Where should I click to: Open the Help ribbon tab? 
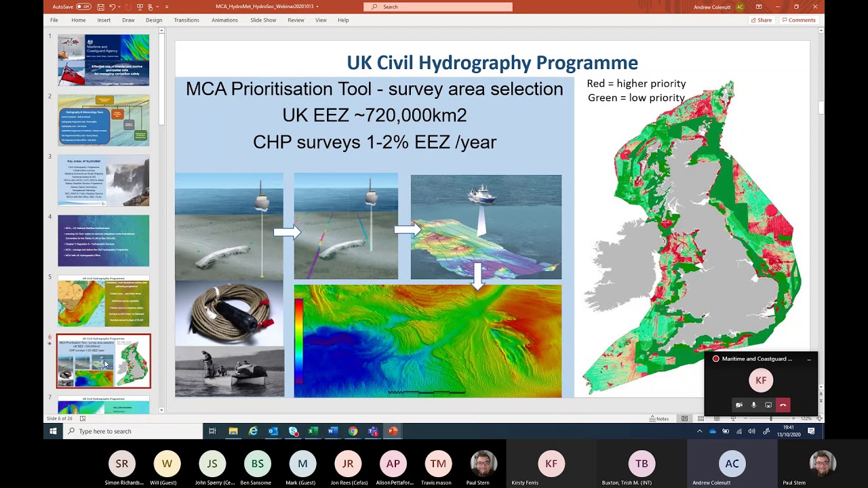[343, 20]
